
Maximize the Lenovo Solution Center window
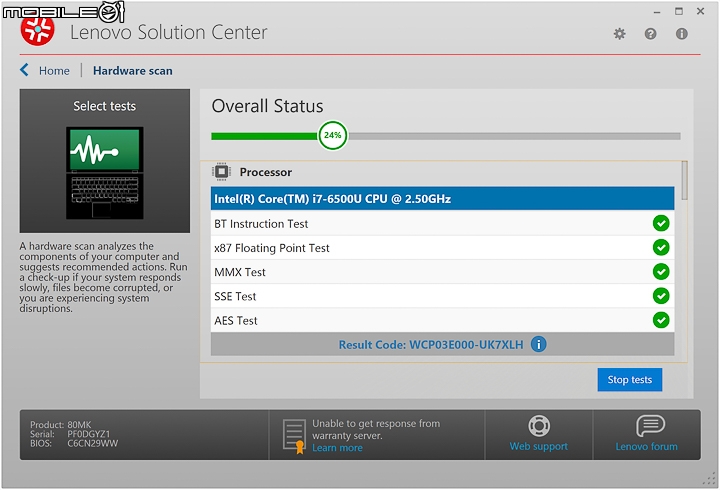(x=679, y=11)
